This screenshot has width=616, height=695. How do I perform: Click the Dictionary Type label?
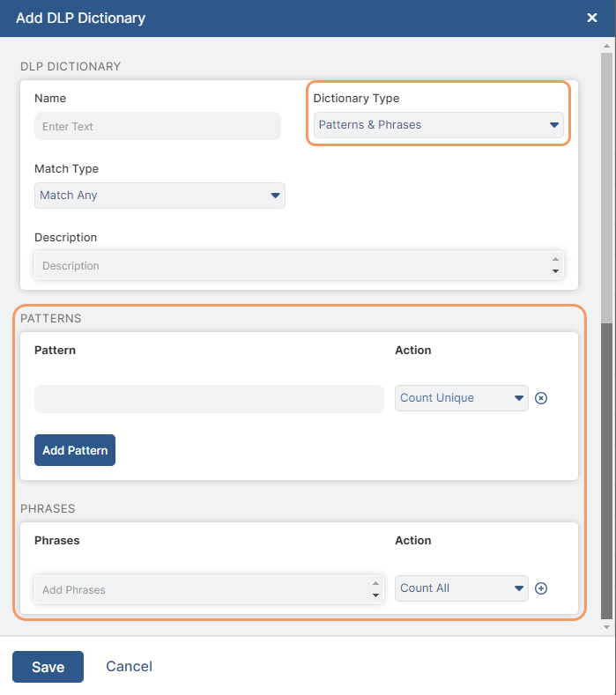(356, 99)
